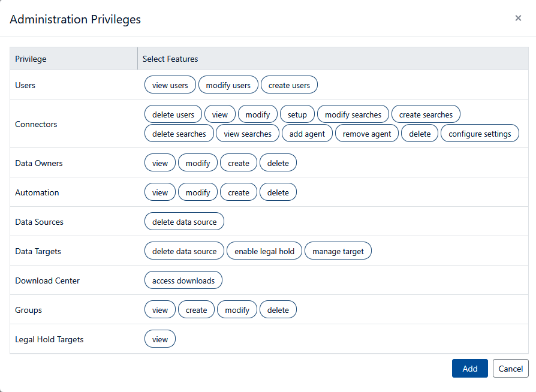Toggle 'view searches' connector chip
Viewport: 536px width, 392px height.
[x=248, y=134]
